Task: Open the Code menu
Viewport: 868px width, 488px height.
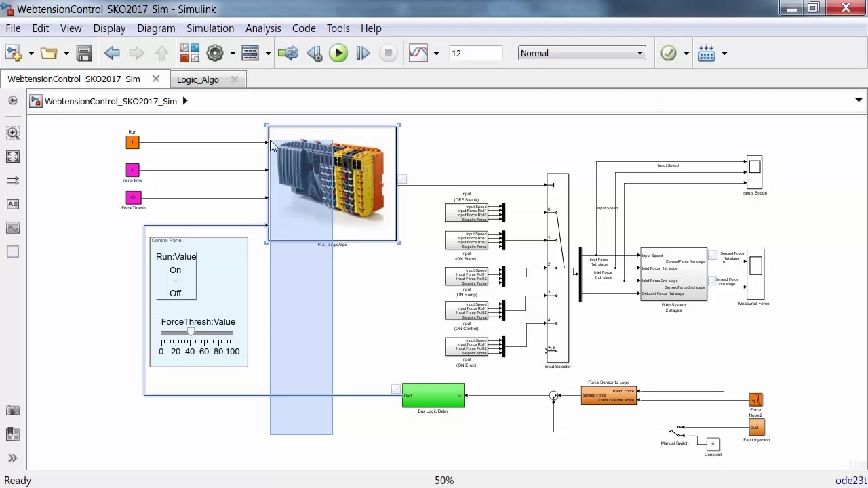Action: point(304,28)
